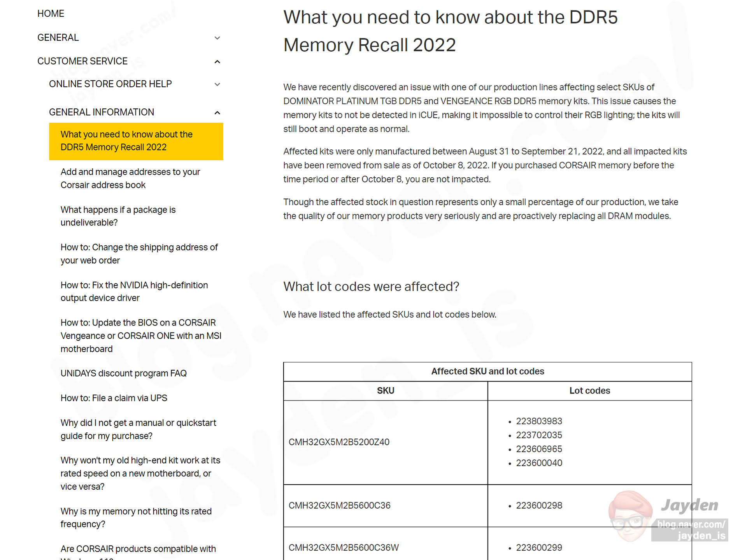This screenshot has width=747, height=560.
Task: Click 'We have listed the affected SKUs' sentence
Action: tap(390, 315)
